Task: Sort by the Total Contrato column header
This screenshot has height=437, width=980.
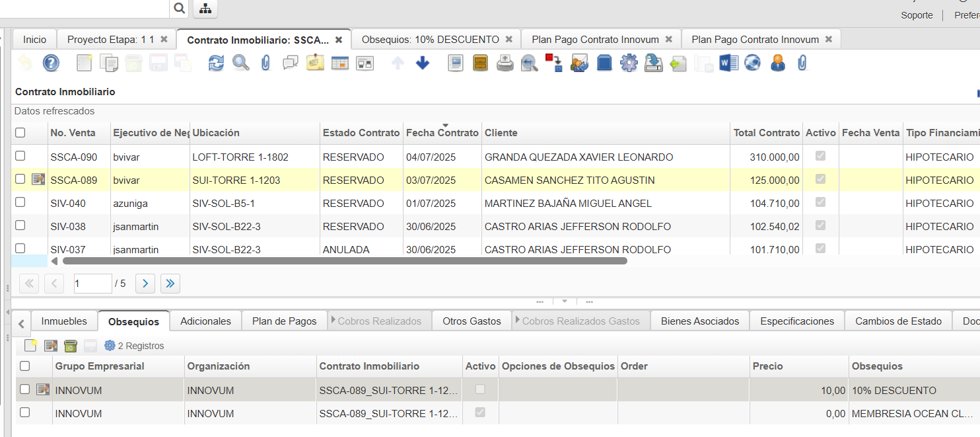Action: click(x=766, y=133)
